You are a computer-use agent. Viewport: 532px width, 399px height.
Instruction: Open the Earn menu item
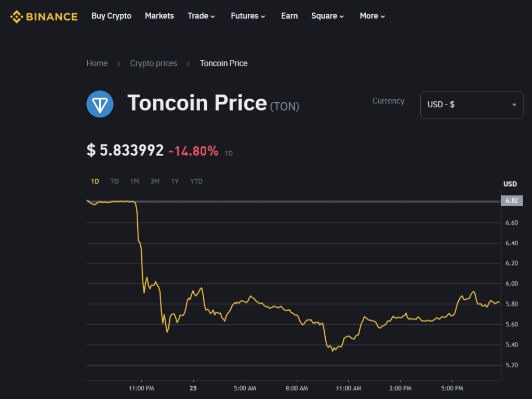click(x=289, y=16)
